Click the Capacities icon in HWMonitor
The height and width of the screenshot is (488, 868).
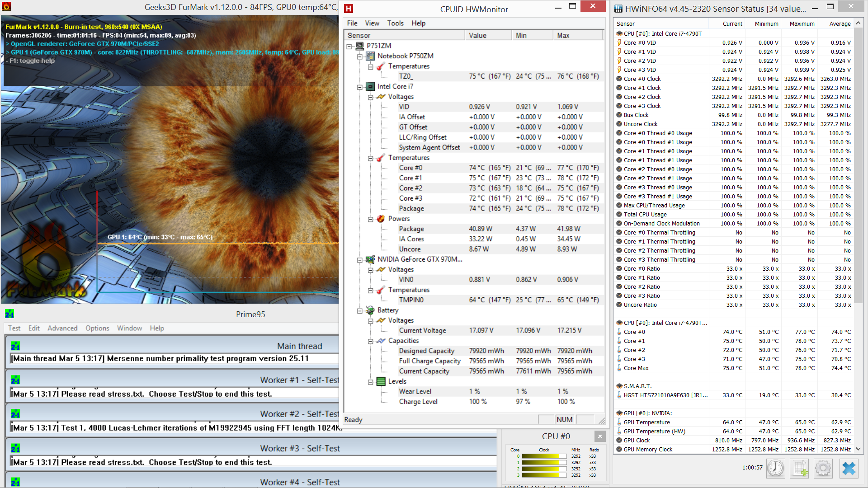click(x=381, y=341)
